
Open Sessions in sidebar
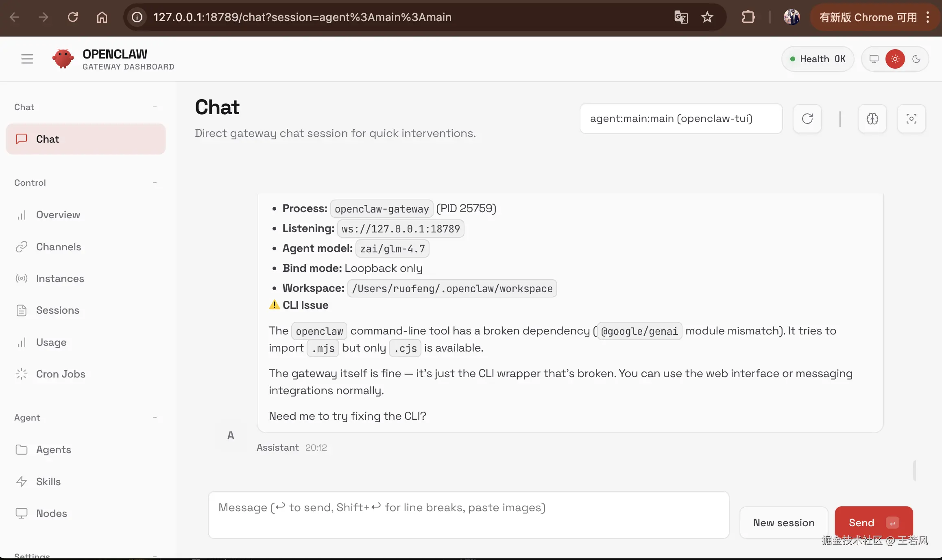point(57,310)
